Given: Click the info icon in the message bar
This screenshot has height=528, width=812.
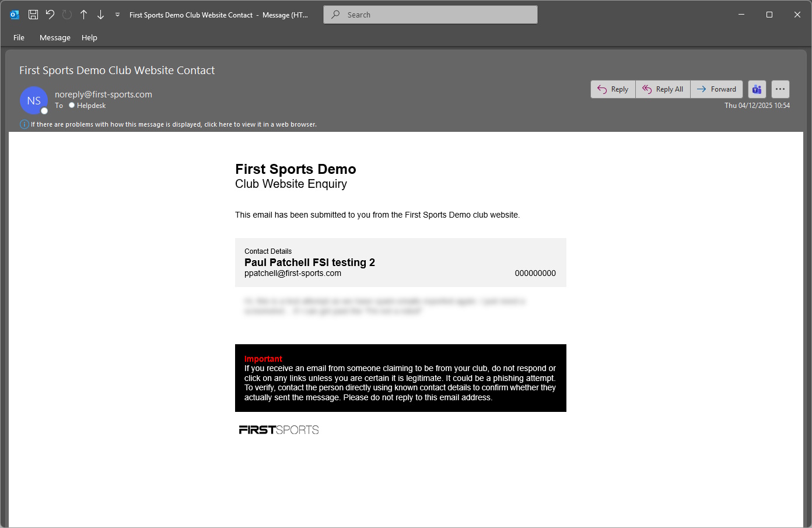Looking at the screenshot, I should (24, 124).
